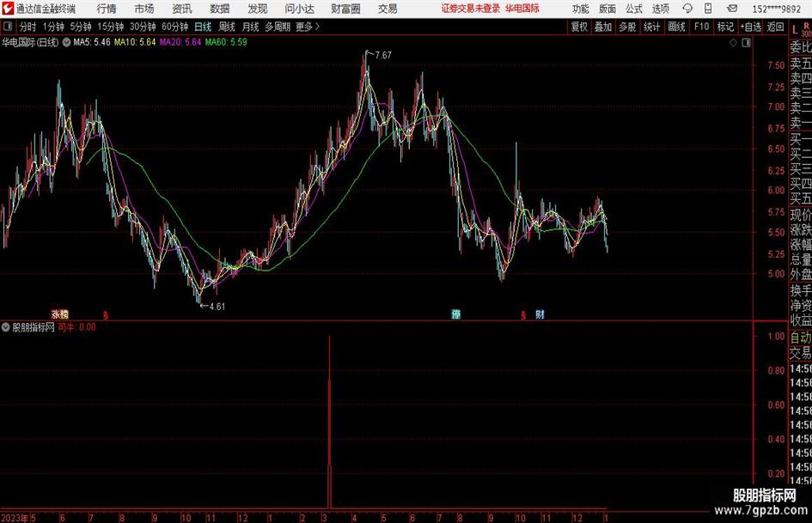The width and height of the screenshot is (812, 523).
Task: Switch to the 5分钟 period tab
Action: (x=80, y=27)
